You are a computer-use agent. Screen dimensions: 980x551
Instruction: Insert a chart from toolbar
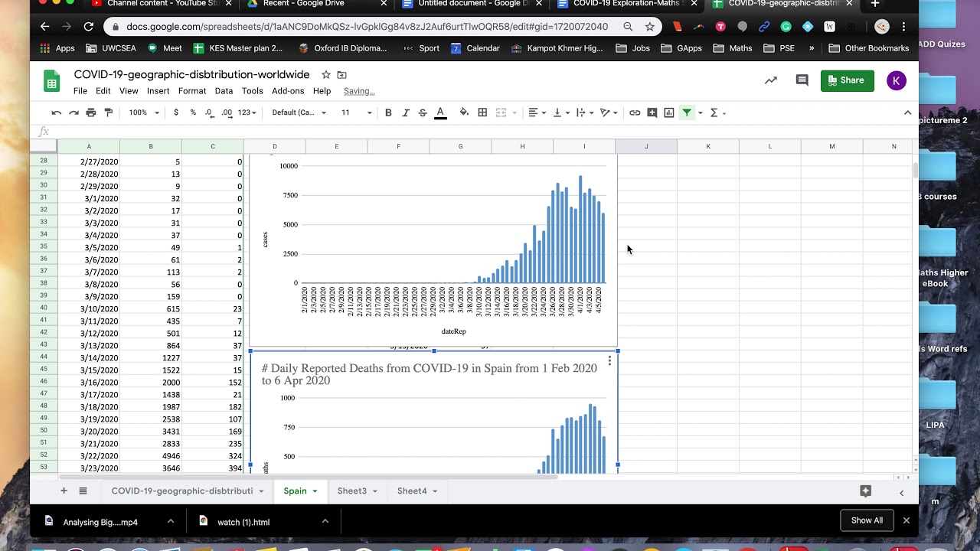tap(669, 112)
